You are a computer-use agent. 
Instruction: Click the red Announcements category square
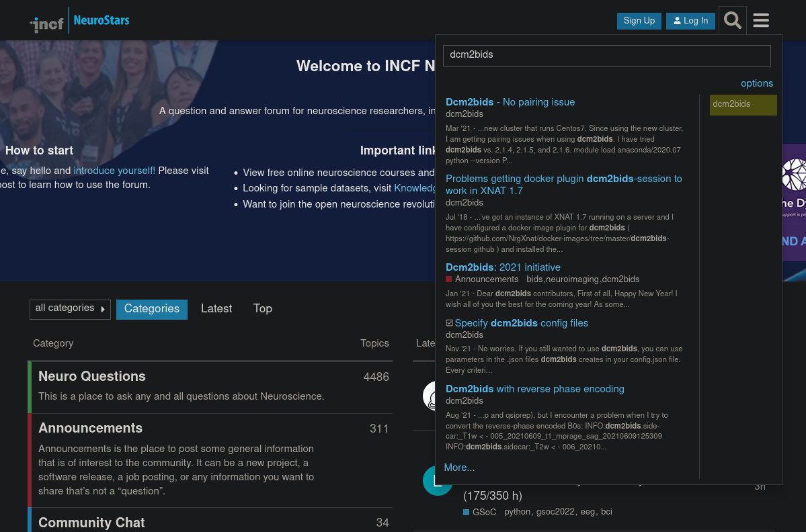coord(448,279)
